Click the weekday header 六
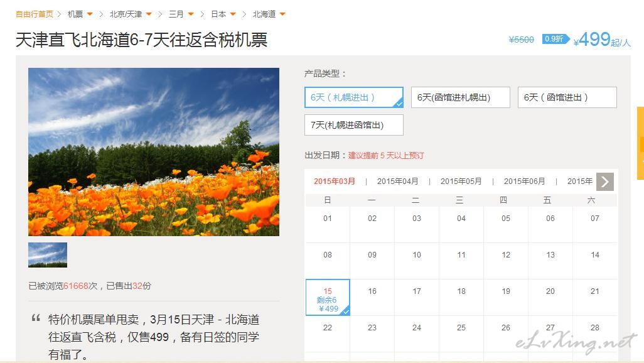The height and width of the screenshot is (363, 644). pyautogui.click(x=591, y=200)
